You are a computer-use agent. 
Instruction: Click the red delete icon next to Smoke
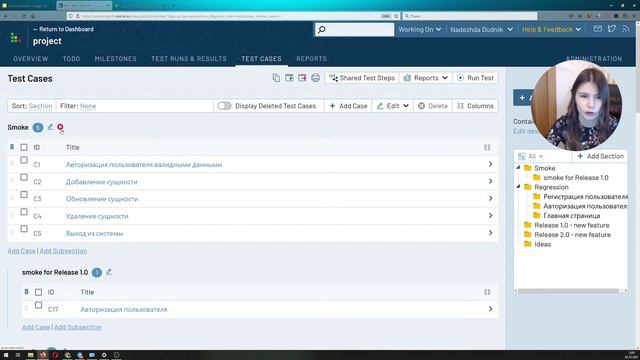[60, 127]
